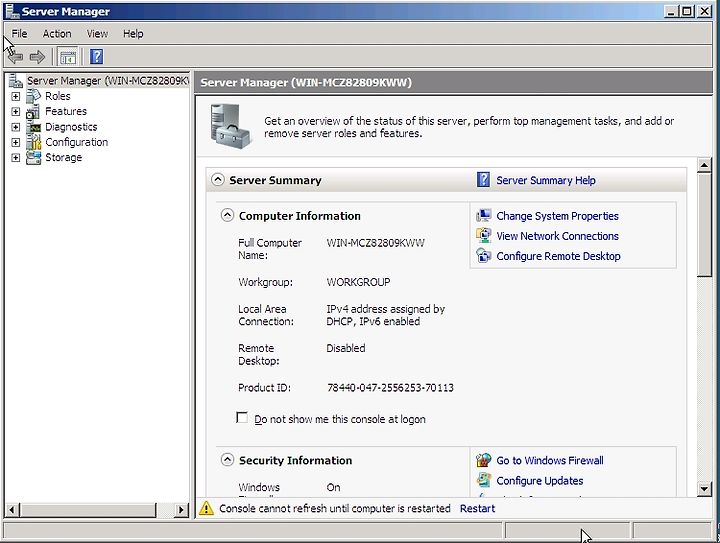Open the File menu
The width and height of the screenshot is (720, 543).
click(19, 34)
